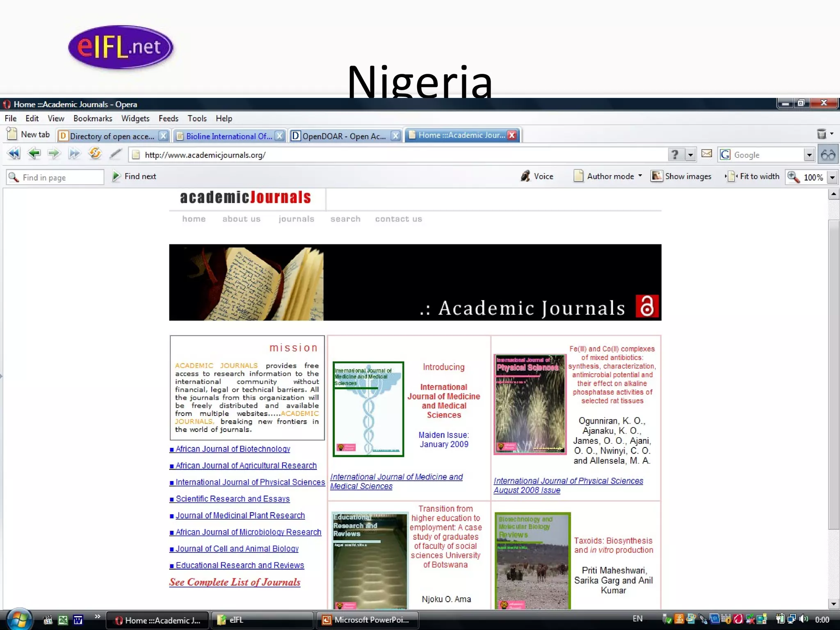Viewport: 840px width, 630px height.
Task: Open International Journal of Physical Sciences cover thumbnail
Action: (x=530, y=404)
